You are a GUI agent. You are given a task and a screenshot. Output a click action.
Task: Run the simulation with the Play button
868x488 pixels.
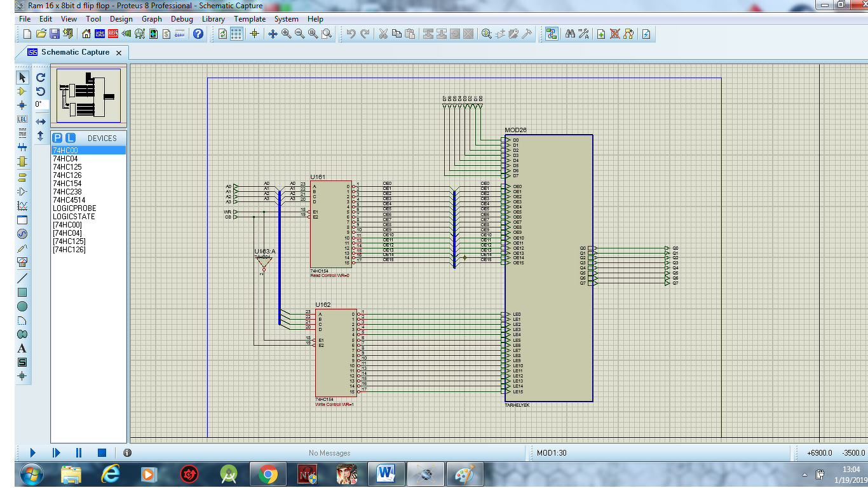(33, 453)
